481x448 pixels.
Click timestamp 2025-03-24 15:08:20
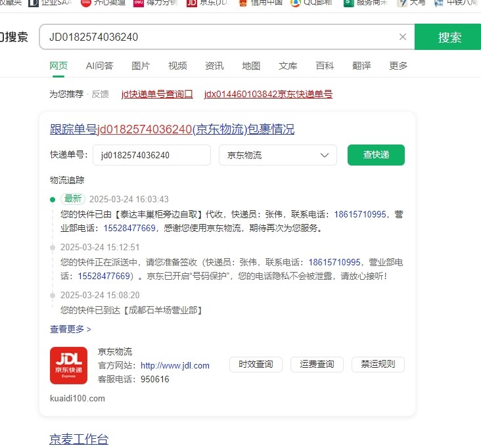point(100,295)
